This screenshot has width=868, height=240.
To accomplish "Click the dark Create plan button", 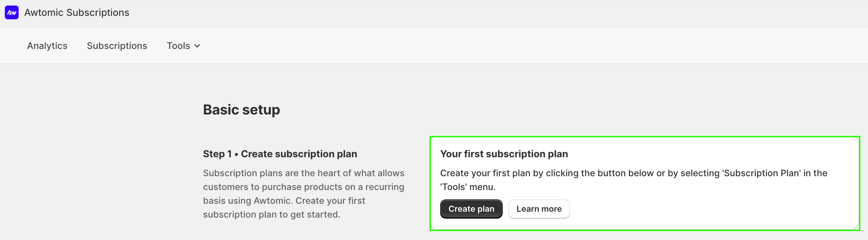I will 471,209.
